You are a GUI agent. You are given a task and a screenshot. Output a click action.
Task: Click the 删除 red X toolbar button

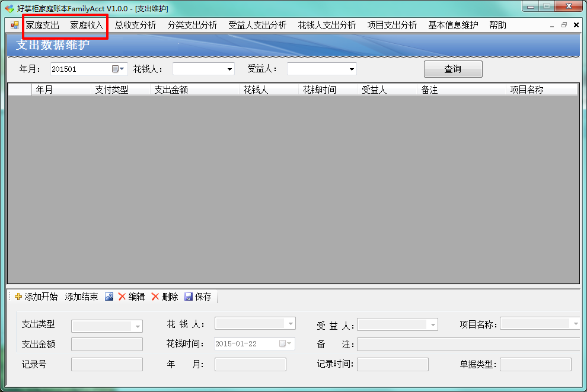click(x=165, y=297)
